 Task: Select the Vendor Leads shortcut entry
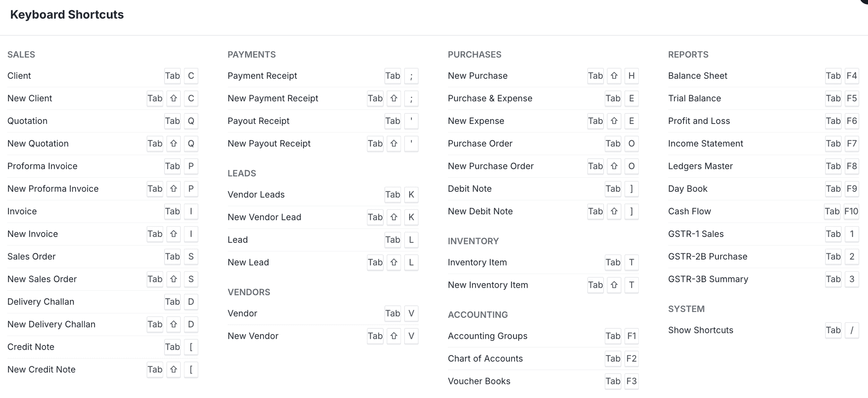click(256, 194)
